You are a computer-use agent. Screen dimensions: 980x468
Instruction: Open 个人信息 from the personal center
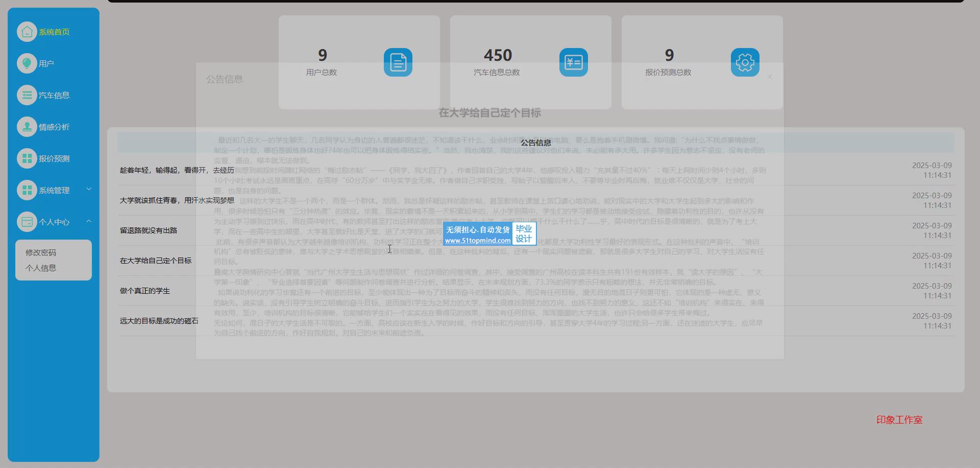point(41,268)
